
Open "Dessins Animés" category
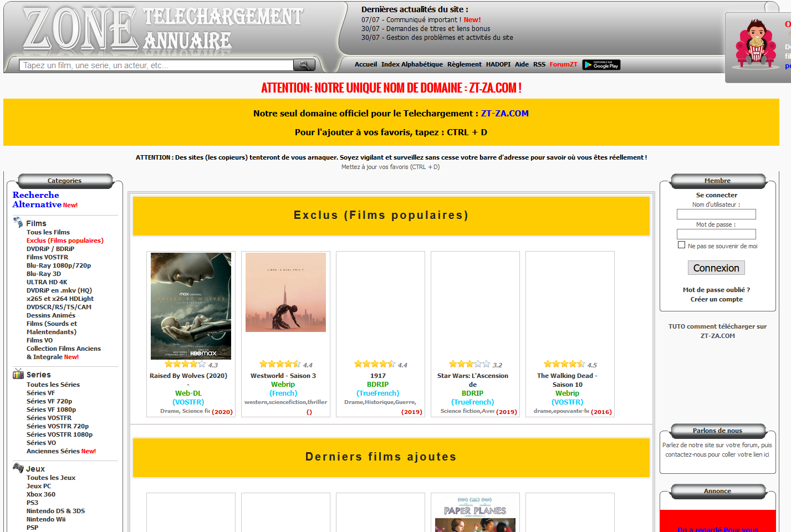pos(51,315)
